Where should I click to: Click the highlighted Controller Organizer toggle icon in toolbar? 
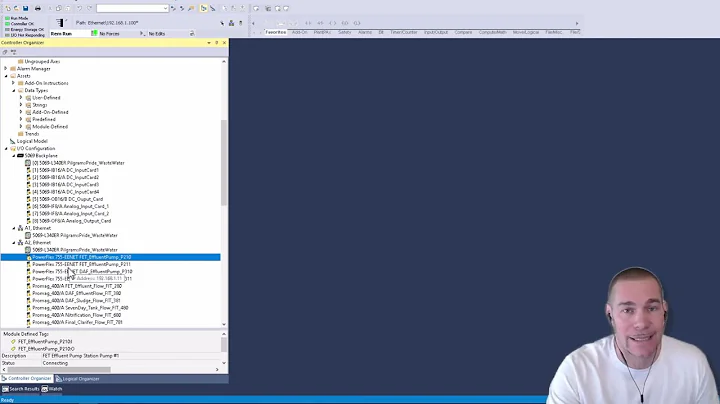tap(203, 8)
